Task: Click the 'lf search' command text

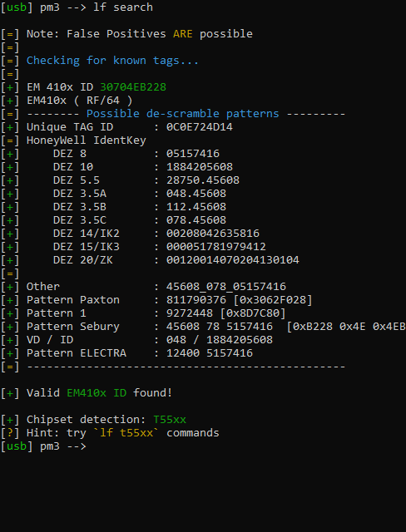Action: [x=123, y=7]
